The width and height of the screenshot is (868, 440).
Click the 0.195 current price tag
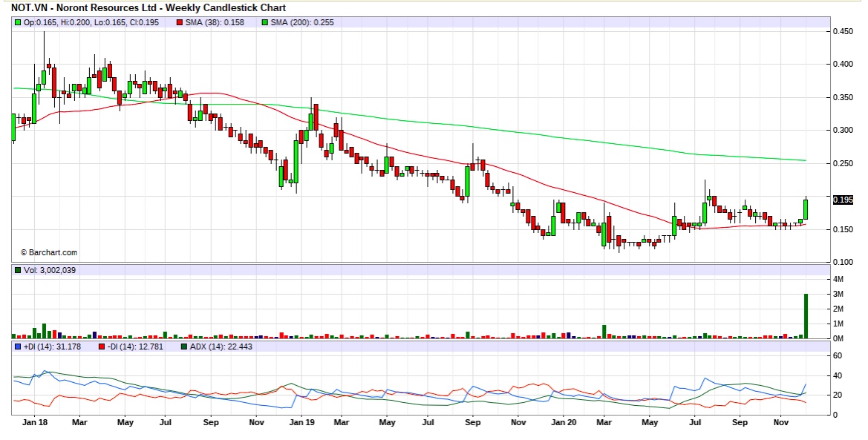pyautogui.click(x=843, y=200)
